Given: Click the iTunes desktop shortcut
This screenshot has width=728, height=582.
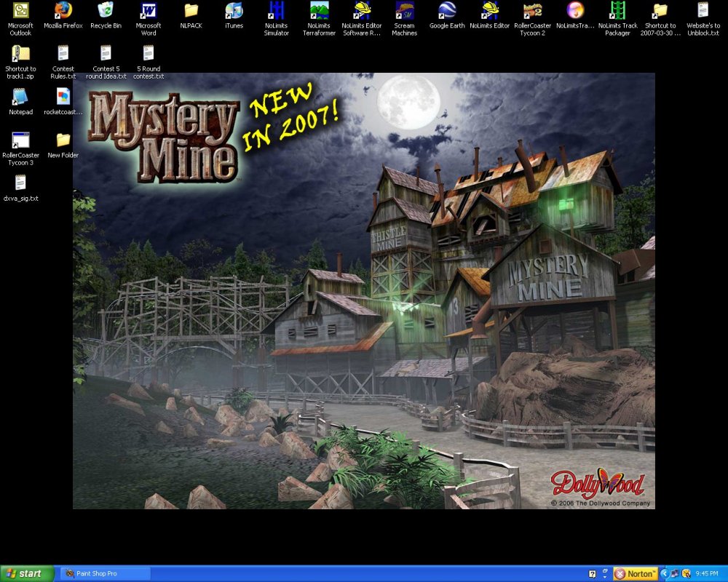Looking at the screenshot, I should [234, 11].
